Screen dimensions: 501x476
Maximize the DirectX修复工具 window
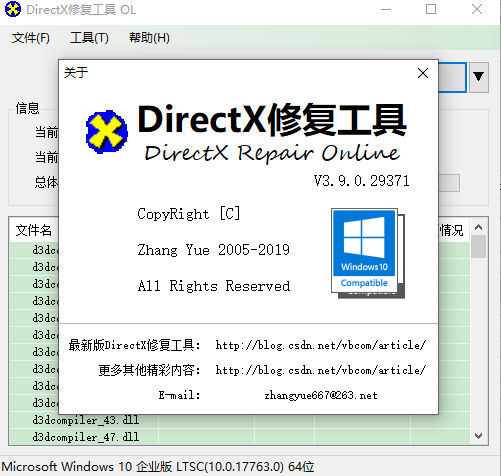pyautogui.click(x=431, y=9)
